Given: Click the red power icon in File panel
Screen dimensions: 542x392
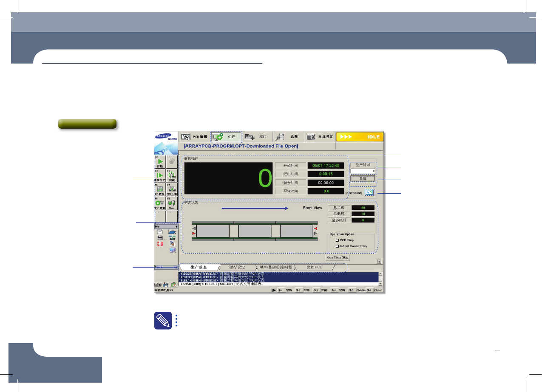Looking at the screenshot, I should [x=160, y=244].
